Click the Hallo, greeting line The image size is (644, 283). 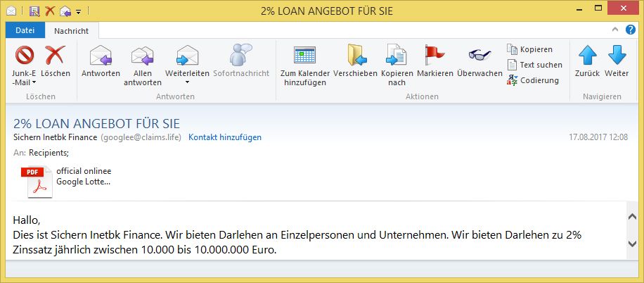[x=27, y=220]
